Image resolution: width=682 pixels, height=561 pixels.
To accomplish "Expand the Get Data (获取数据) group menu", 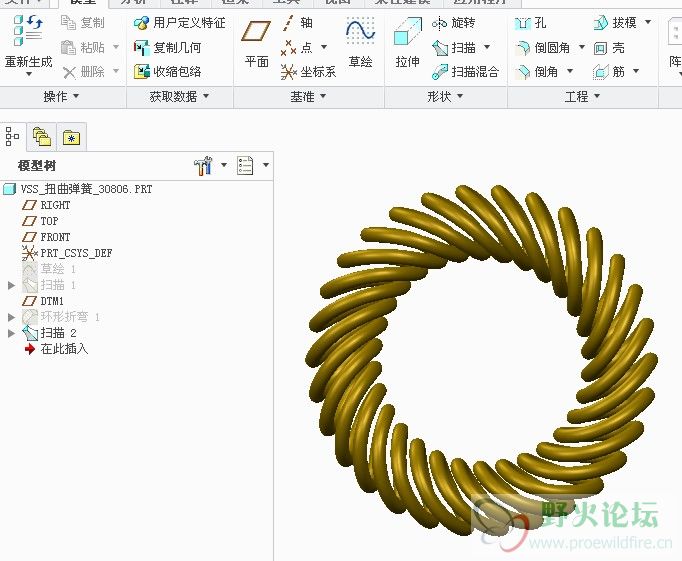I will 179,97.
